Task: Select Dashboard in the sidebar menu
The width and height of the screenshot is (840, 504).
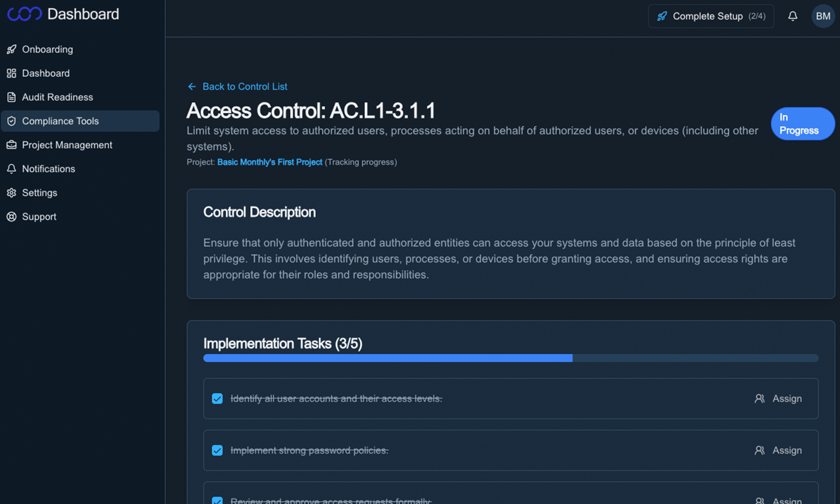Action: [x=46, y=73]
